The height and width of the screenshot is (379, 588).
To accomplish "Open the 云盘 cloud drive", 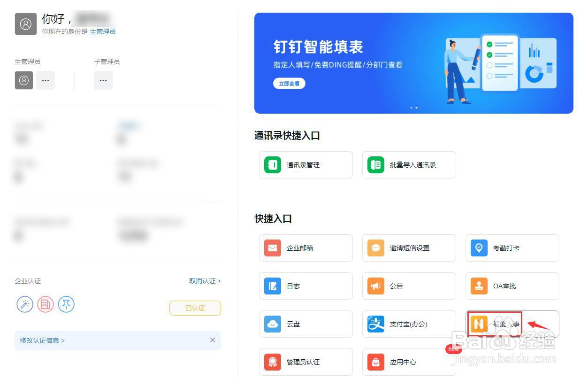I will click(x=305, y=324).
